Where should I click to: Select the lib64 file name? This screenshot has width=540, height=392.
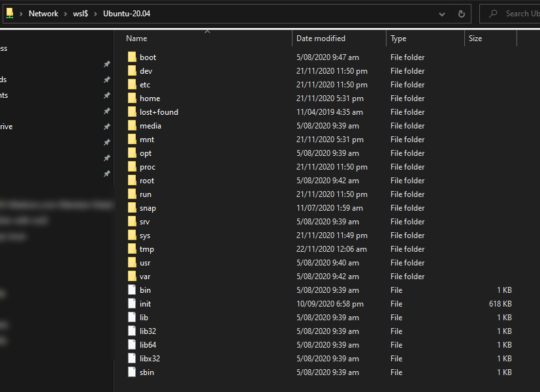click(x=148, y=345)
